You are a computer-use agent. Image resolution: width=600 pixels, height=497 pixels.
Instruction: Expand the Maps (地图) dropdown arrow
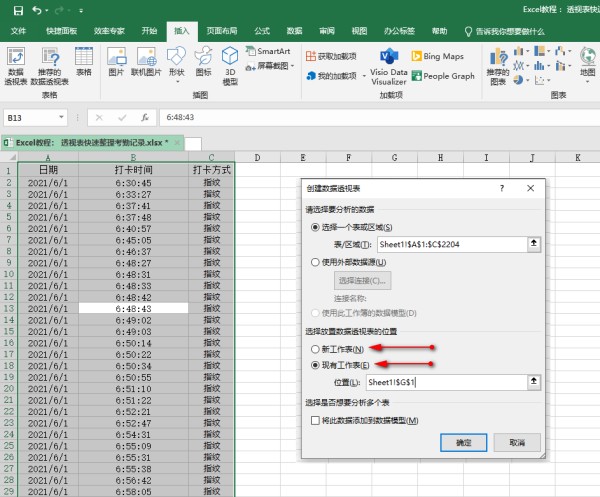click(587, 81)
